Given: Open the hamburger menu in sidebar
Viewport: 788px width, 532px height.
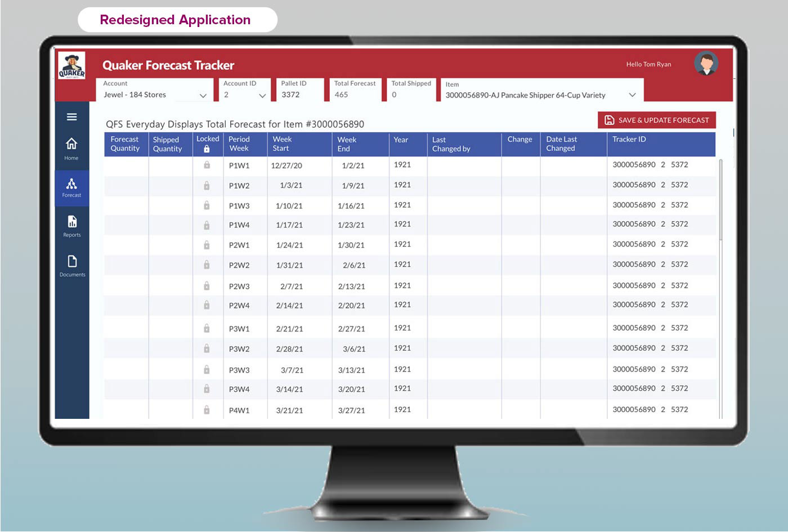Looking at the screenshot, I should click(71, 117).
